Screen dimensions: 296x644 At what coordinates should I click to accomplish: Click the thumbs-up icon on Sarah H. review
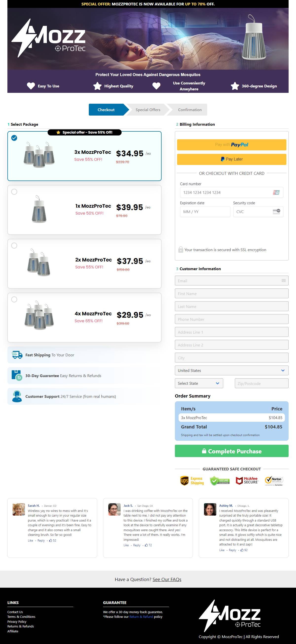[51, 540]
